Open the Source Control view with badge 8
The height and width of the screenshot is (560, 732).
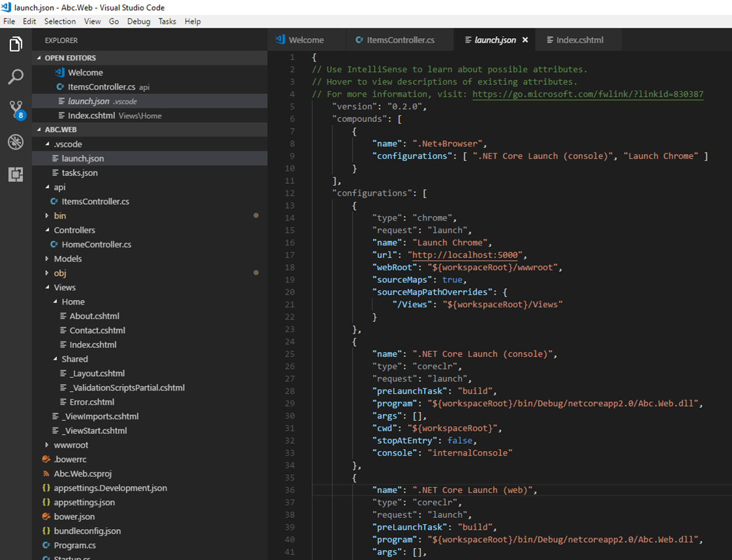click(16, 110)
